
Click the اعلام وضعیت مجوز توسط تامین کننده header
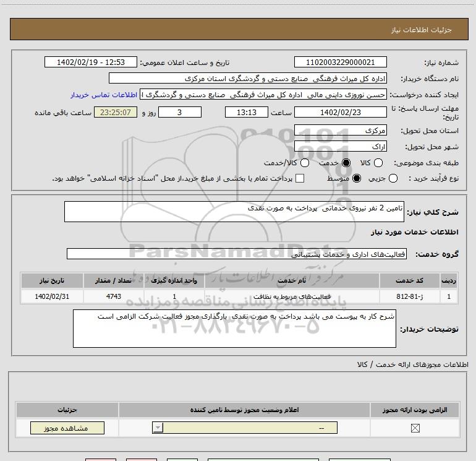click(244, 410)
